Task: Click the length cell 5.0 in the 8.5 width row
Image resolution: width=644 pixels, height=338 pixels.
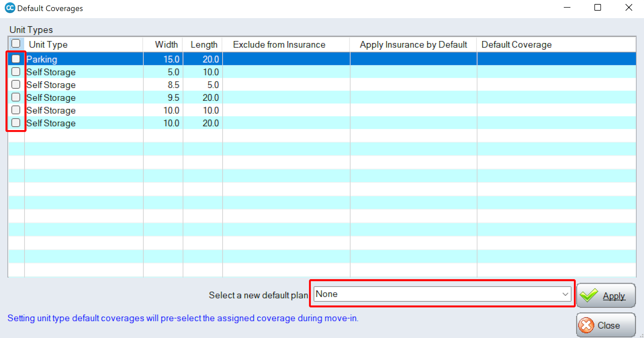Action: 203,85
